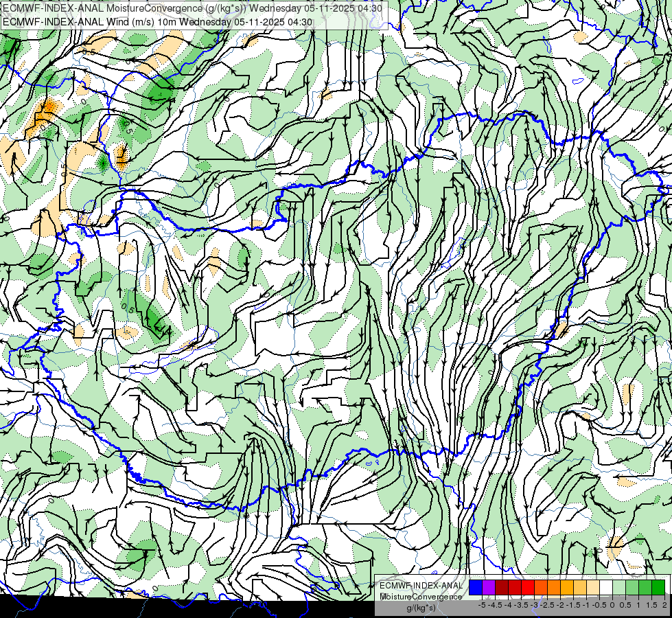Screen dimensions: 672x618
Task: Click the Wind 10m title line
Action: [157, 22]
